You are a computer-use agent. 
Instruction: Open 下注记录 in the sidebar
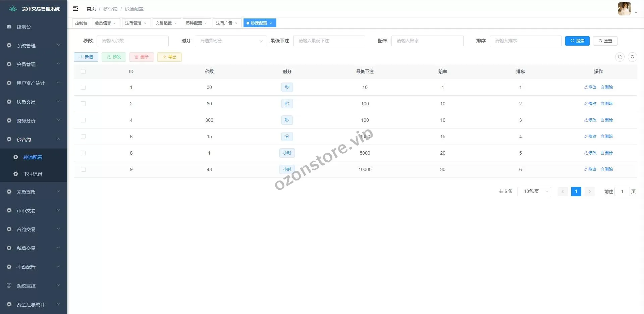[x=33, y=174]
